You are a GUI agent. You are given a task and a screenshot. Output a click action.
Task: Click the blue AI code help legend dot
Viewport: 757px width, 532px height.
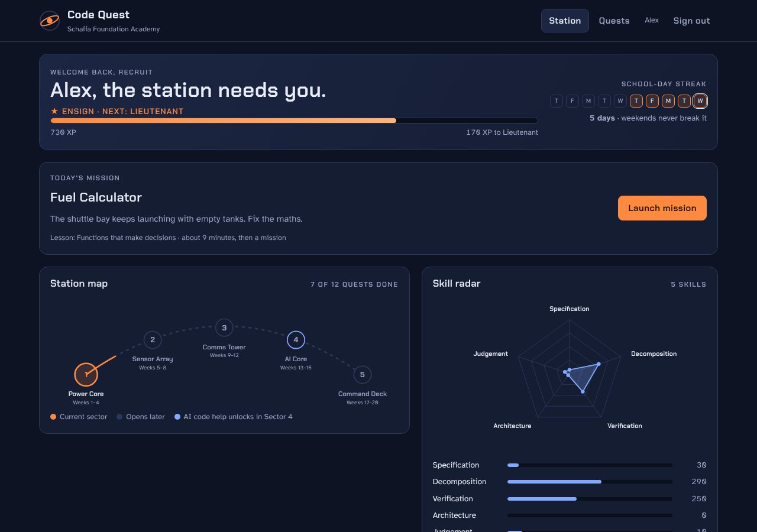177,417
